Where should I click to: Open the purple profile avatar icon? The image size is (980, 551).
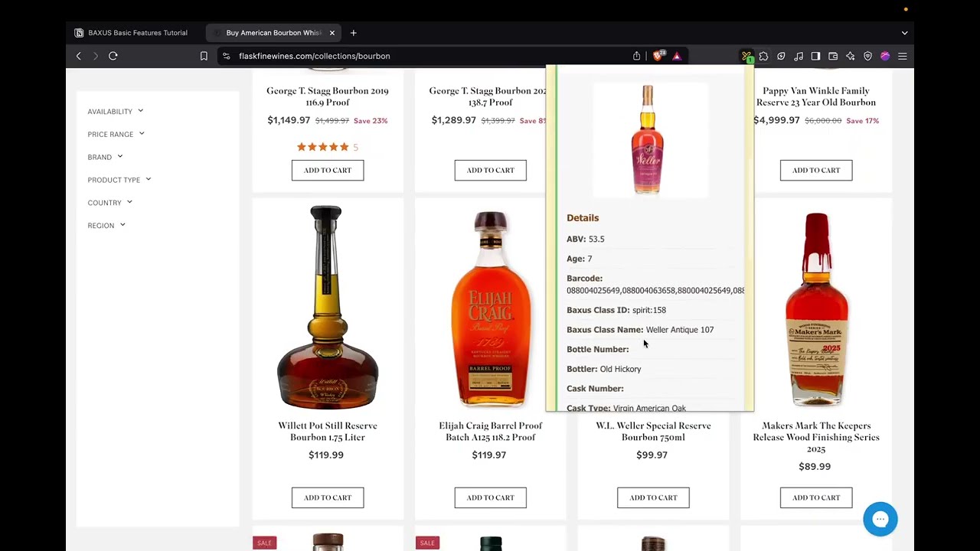tap(885, 56)
